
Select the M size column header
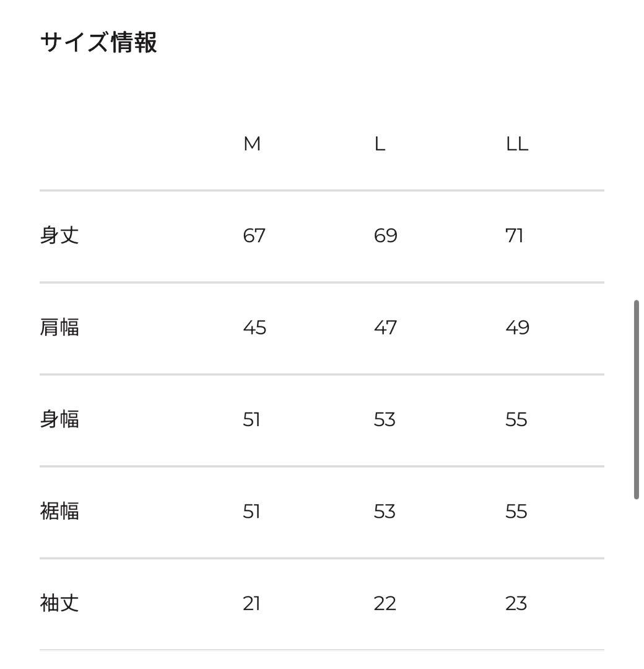(x=252, y=144)
